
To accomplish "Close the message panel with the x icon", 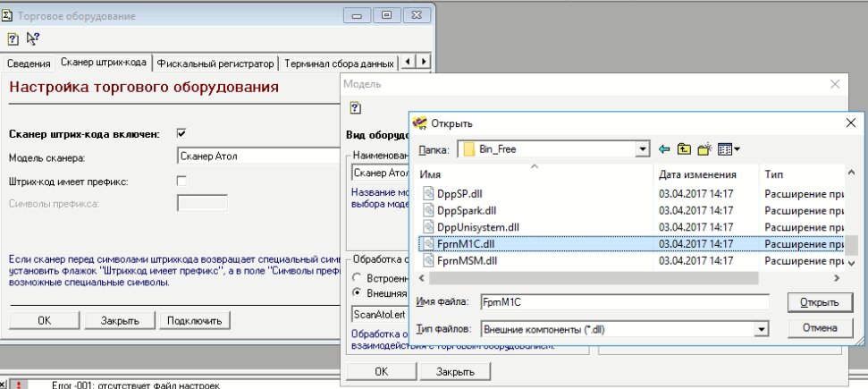I will tap(4, 385).
